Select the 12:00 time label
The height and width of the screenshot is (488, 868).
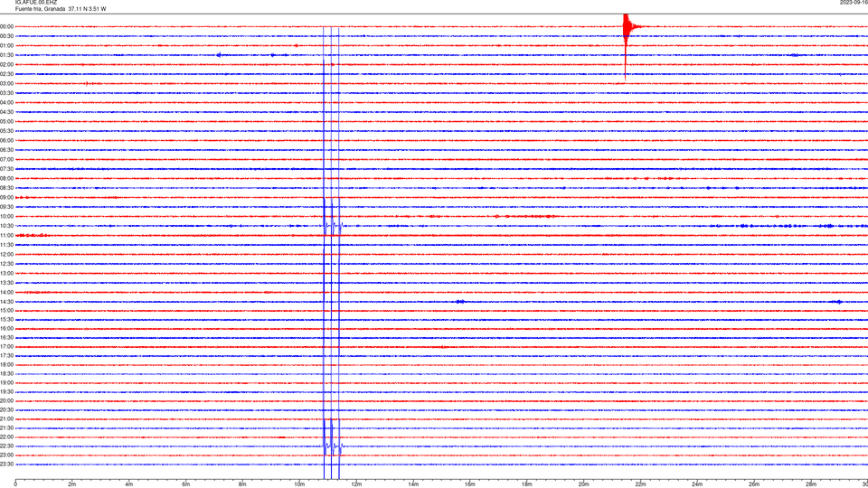[x=6, y=255]
